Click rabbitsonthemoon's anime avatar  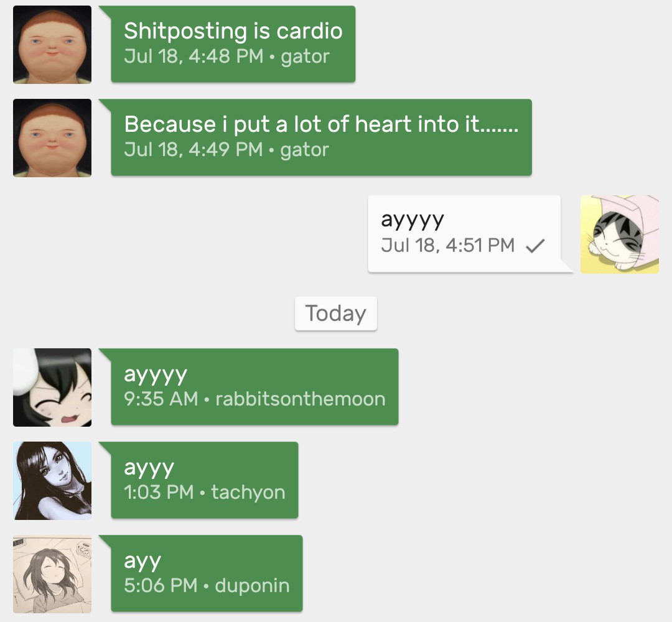click(x=52, y=388)
